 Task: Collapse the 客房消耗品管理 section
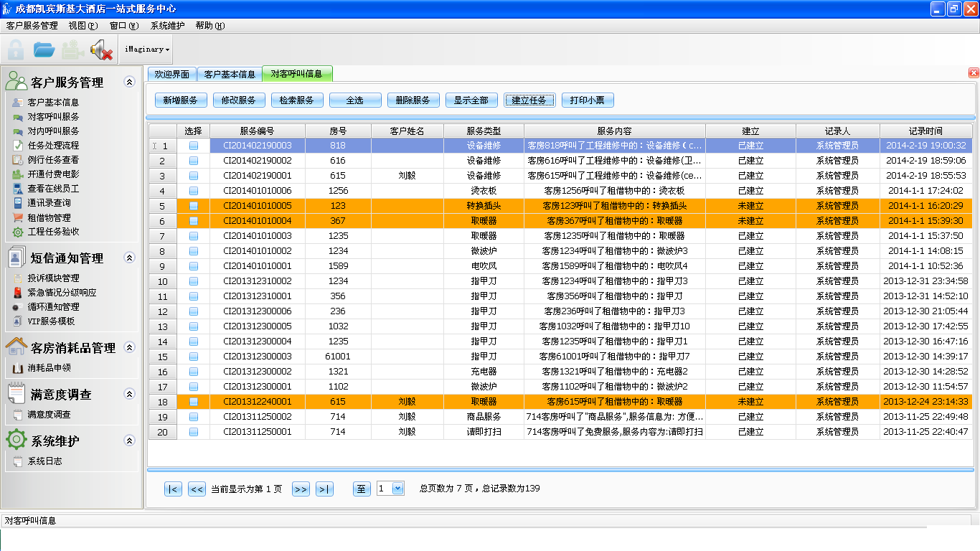click(129, 347)
